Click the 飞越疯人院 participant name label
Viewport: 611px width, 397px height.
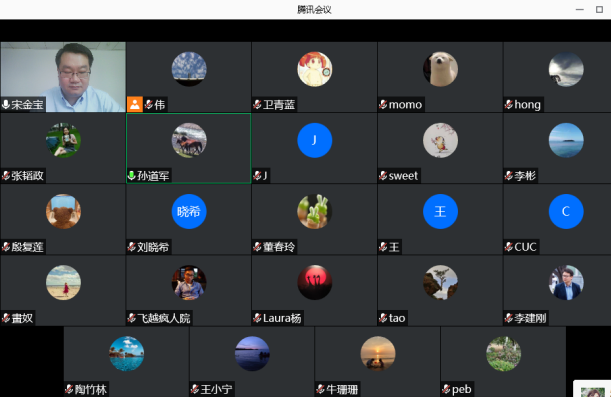(164, 318)
